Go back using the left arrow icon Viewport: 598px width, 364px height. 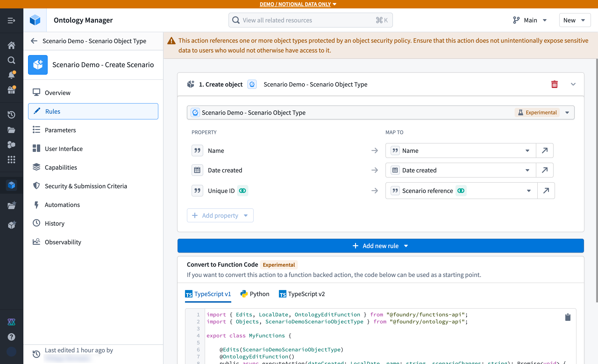[x=34, y=41]
